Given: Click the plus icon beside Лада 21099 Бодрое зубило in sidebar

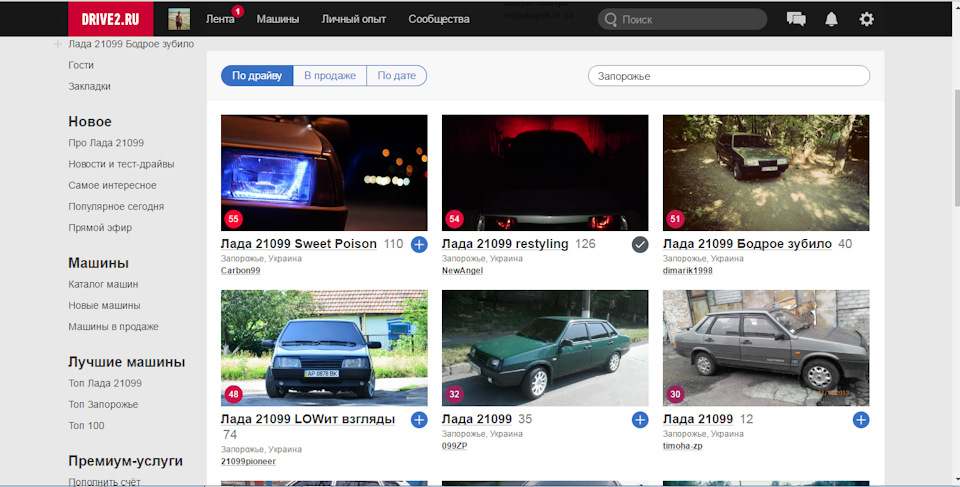Looking at the screenshot, I should (x=58, y=44).
